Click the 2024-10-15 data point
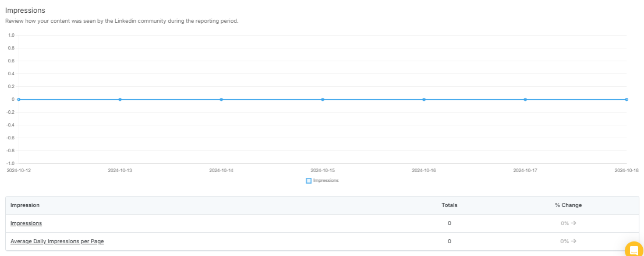Viewport: 644px width, 256px height. [x=323, y=100]
